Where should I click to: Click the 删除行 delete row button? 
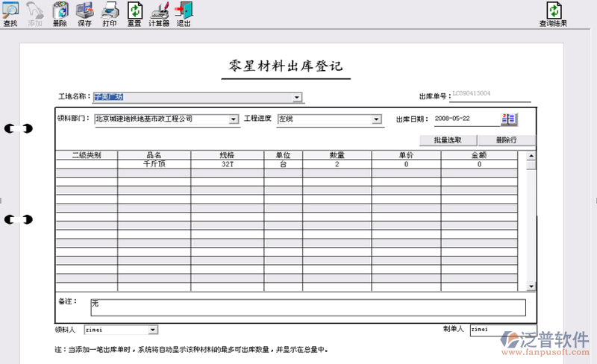[x=507, y=140]
